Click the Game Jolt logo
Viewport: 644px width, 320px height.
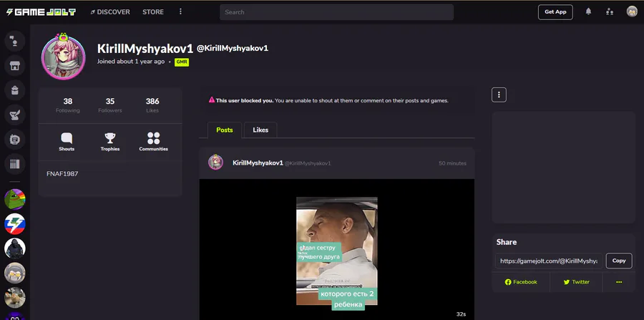pyautogui.click(x=41, y=12)
